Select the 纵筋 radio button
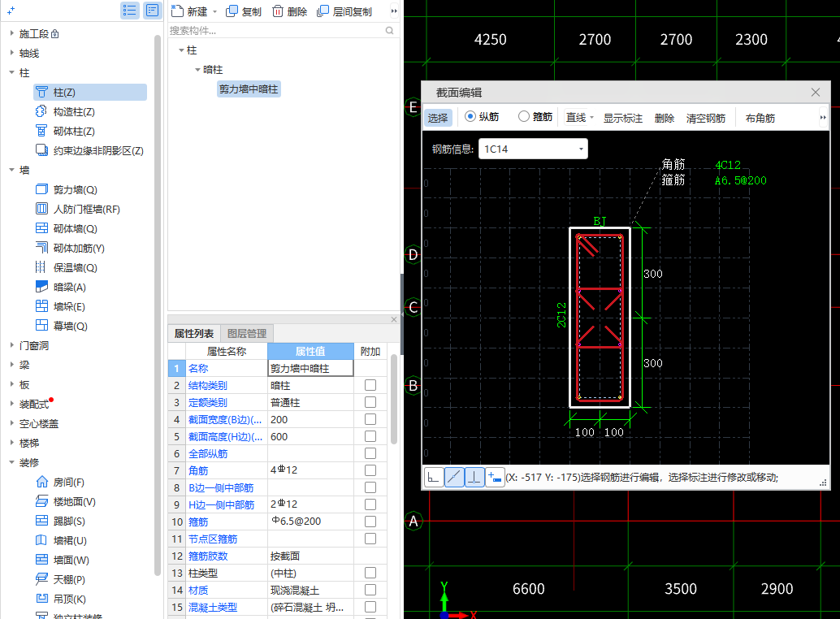 coord(470,116)
